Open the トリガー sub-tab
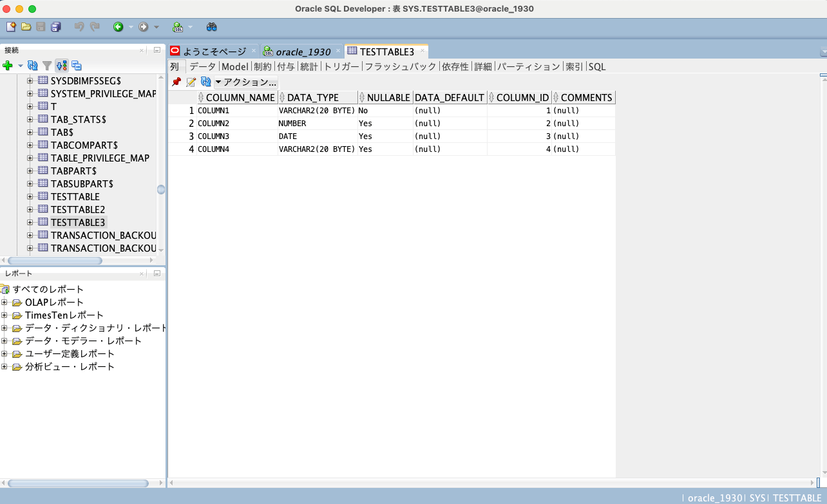 (x=341, y=66)
